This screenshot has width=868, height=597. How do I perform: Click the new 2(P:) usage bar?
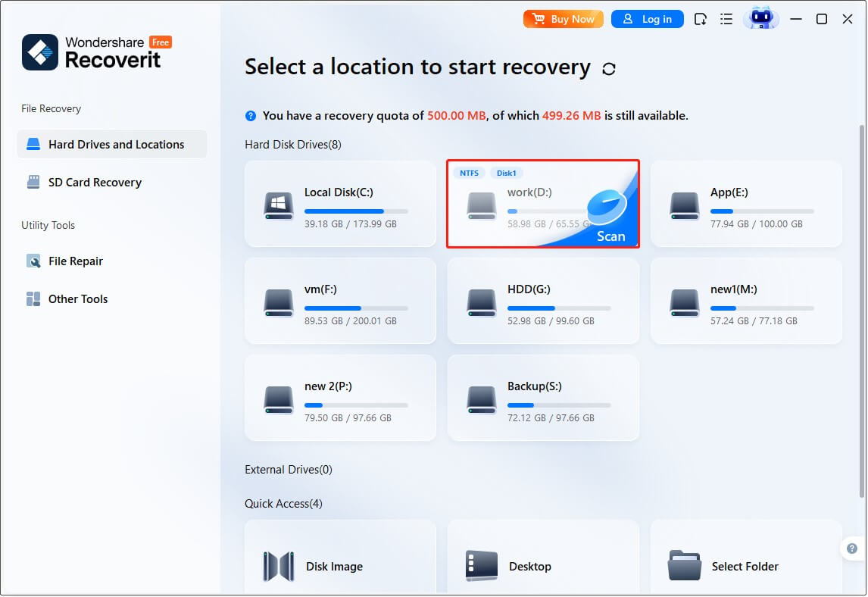click(x=356, y=405)
